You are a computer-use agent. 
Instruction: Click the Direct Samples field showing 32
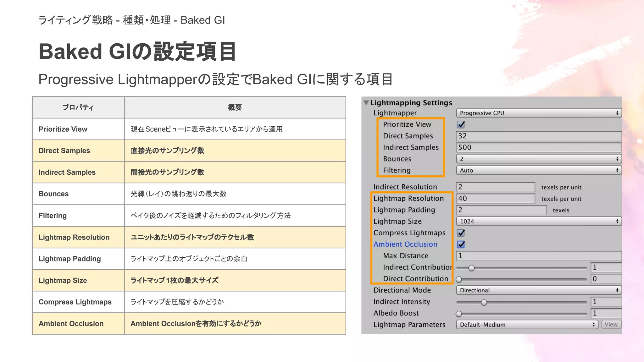coord(539,136)
